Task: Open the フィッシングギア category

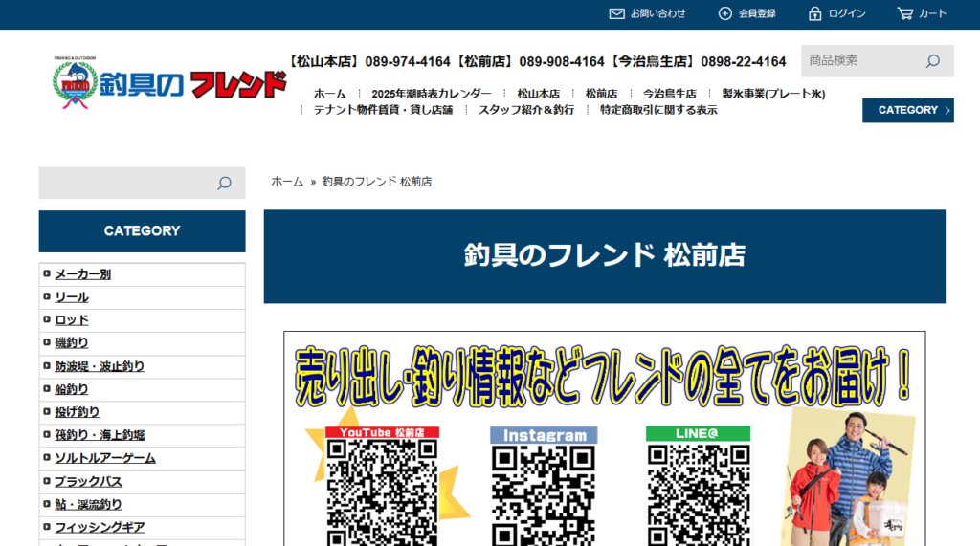Action: [x=100, y=527]
